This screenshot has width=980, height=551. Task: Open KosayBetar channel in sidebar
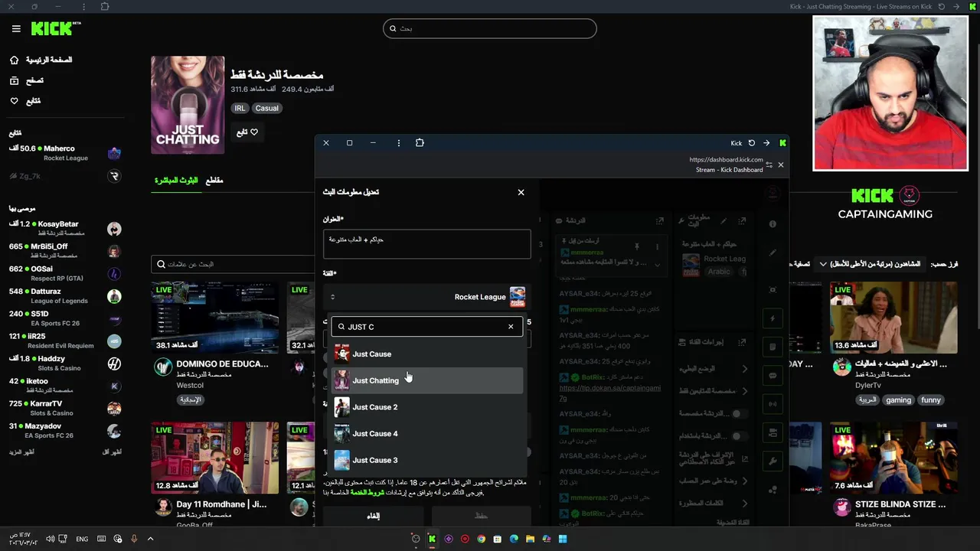click(65, 228)
